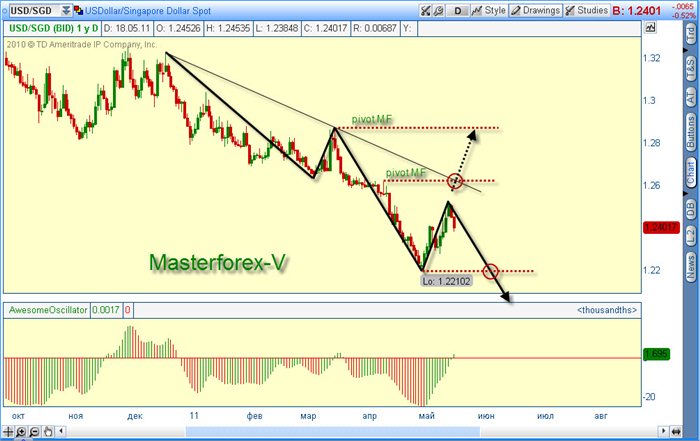The width and height of the screenshot is (700, 441).
Task: Select the Chart side tab
Action: (x=691, y=173)
